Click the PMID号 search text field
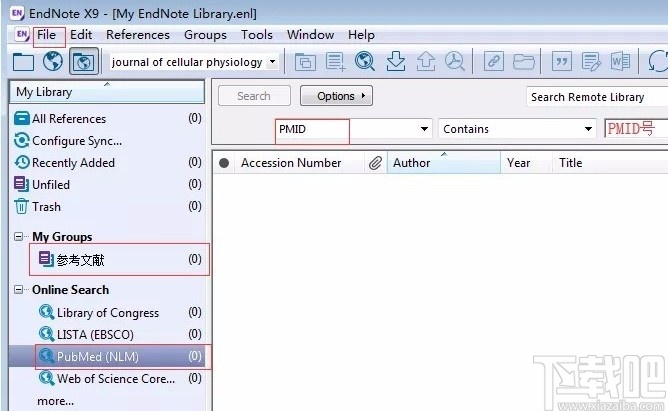Viewport: 668px width, 411px height. click(636, 129)
